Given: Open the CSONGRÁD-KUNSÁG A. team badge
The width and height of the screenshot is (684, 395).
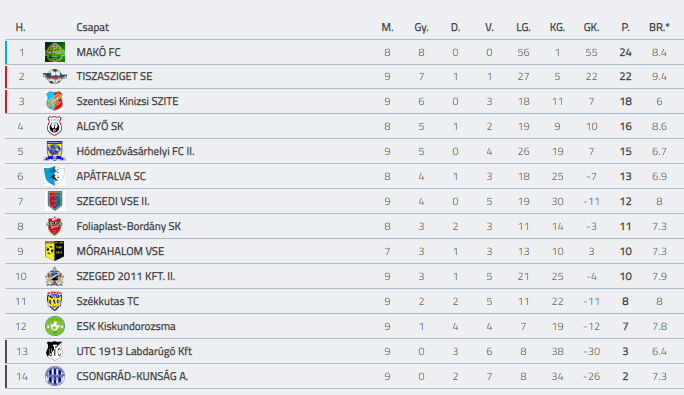Looking at the screenshot, I should (55, 376).
